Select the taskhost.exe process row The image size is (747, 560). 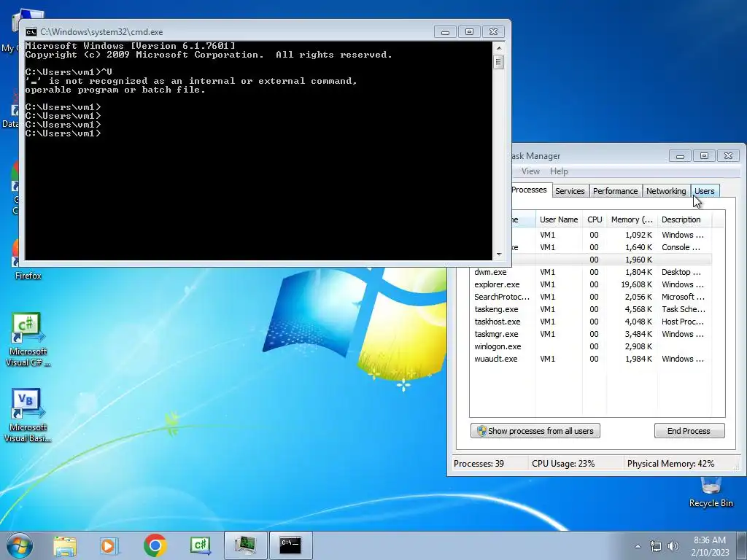591,322
